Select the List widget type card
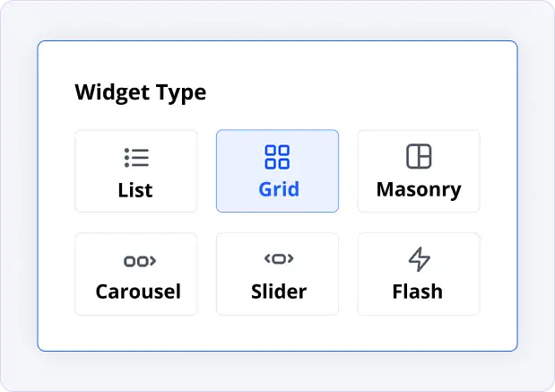555x392 pixels. pos(136,171)
